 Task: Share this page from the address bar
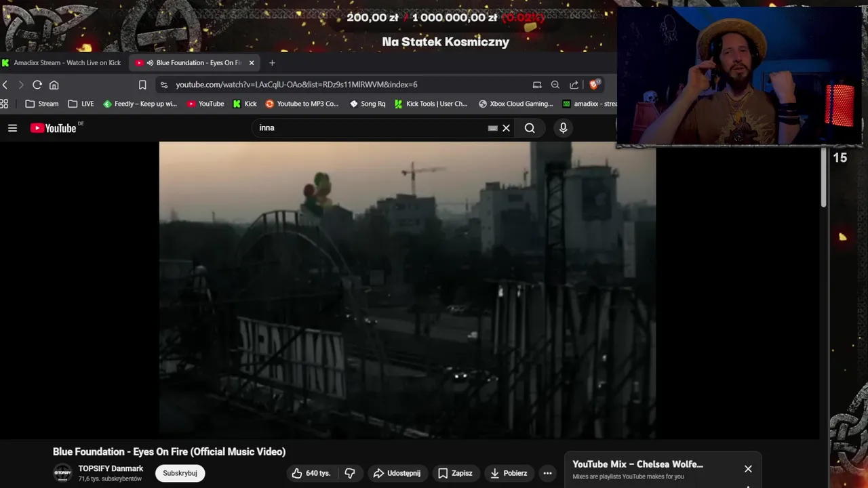[574, 85]
